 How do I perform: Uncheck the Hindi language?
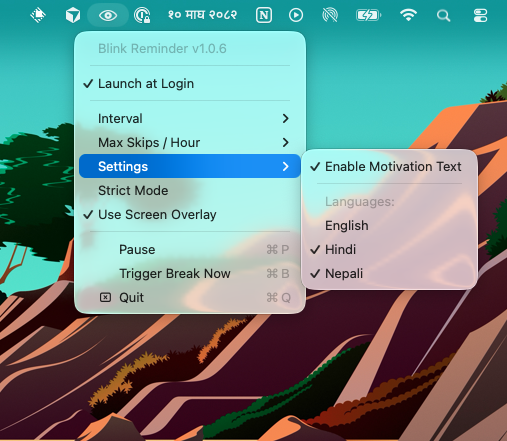389,249
